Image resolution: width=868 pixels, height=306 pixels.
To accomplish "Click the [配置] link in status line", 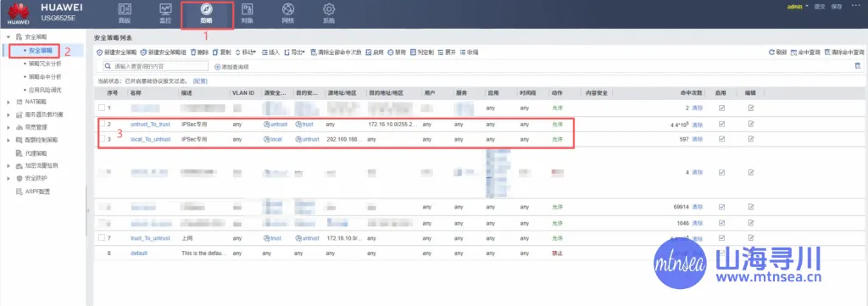I will [200, 81].
